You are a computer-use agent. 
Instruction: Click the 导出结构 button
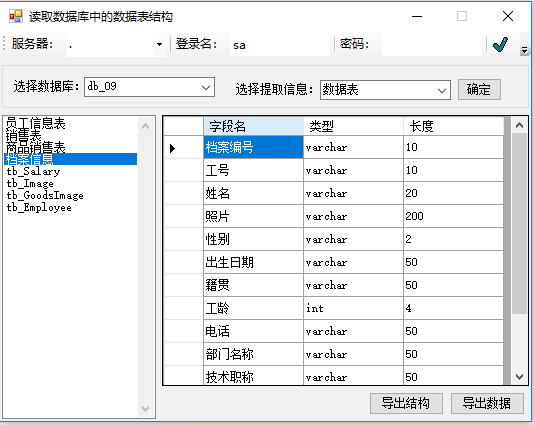(x=406, y=403)
